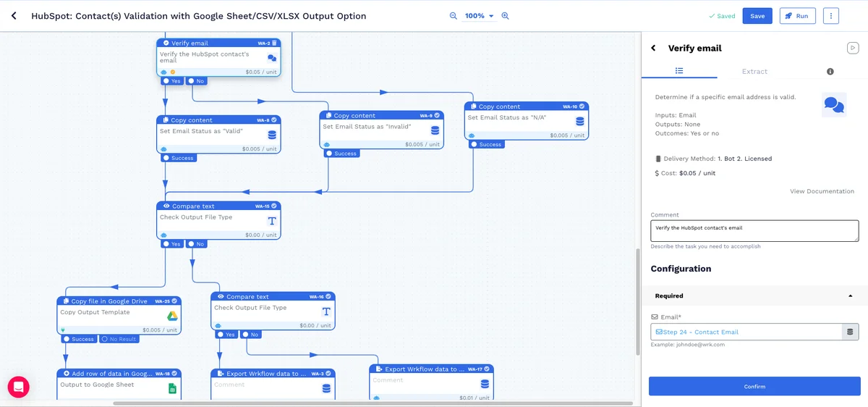Select Yes outcome under WA-15 Compare text
This screenshot has height=407, width=868.
pos(172,244)
